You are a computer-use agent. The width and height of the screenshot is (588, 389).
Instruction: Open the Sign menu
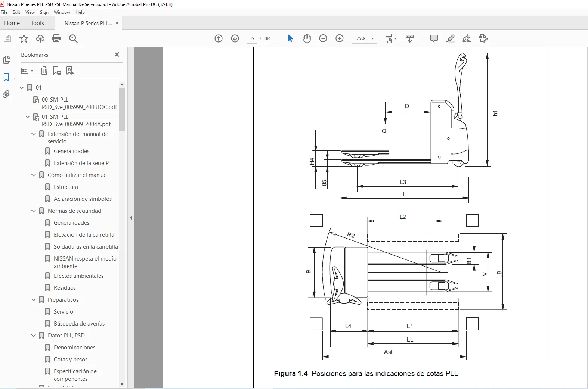[x=44, y=12]
